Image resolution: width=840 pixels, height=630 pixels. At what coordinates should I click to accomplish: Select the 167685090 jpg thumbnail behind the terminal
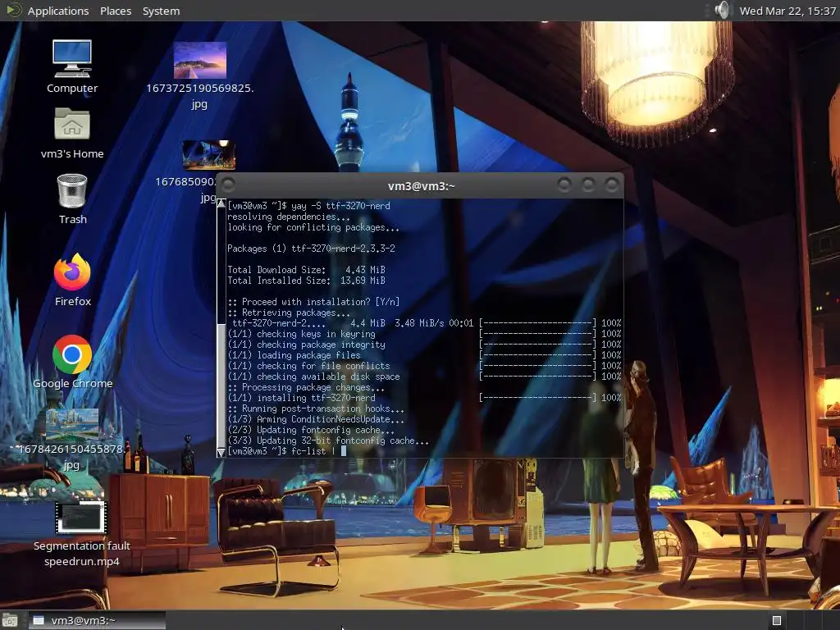(x=208, y=154)
